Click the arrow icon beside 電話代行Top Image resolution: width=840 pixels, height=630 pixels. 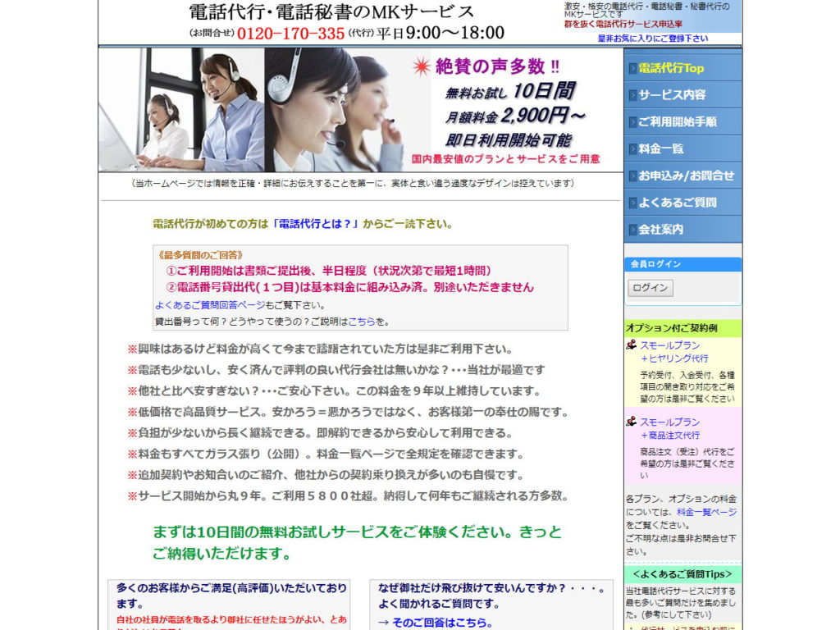click(x=632, y=68)
